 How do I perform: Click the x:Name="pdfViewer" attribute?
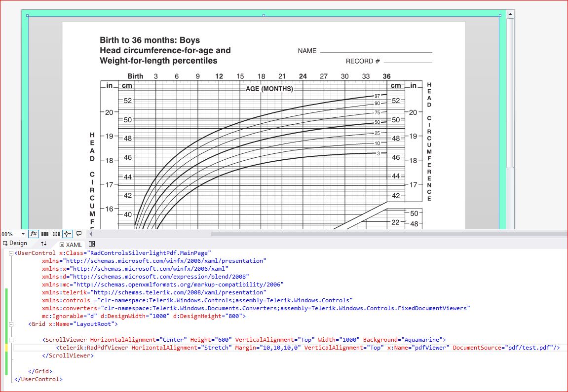418,348
